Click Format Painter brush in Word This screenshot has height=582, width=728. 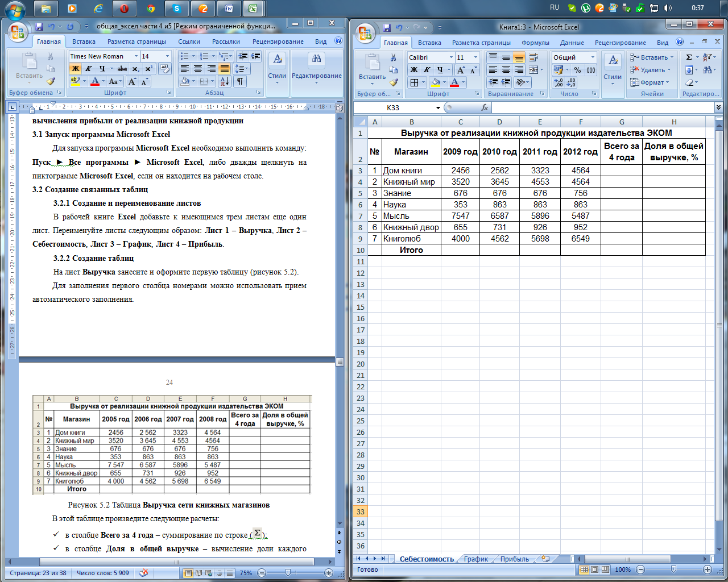pyautogui.click(x=50, y=81)
